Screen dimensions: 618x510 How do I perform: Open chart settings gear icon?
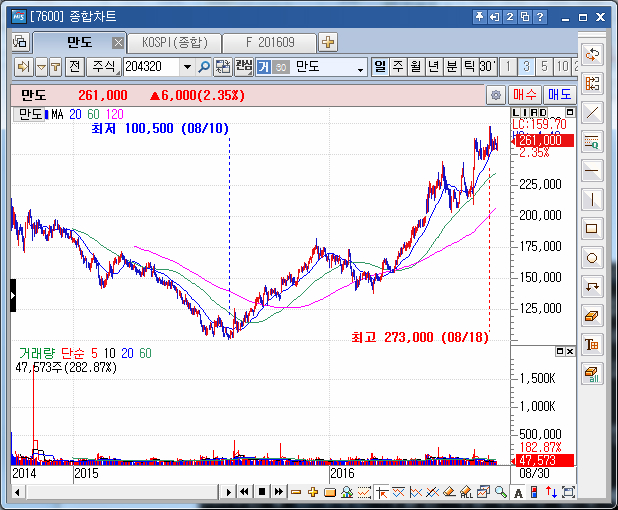click(495, 95)
